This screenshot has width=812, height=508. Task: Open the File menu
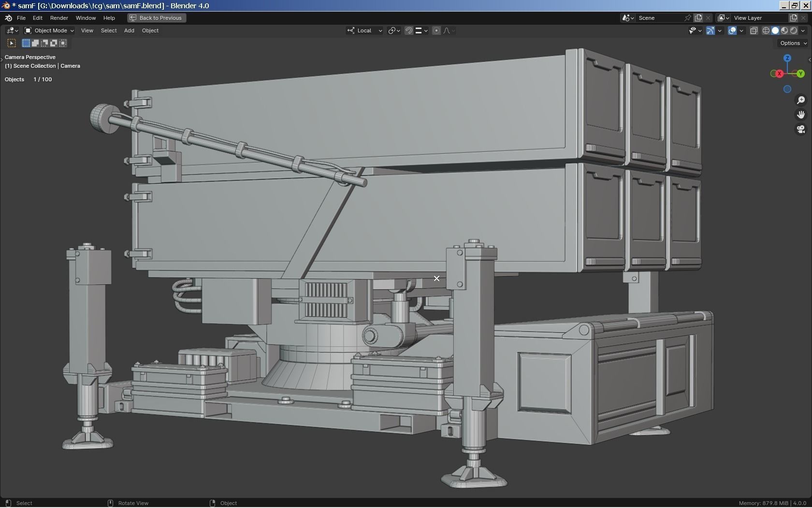[x=21, y=18]
